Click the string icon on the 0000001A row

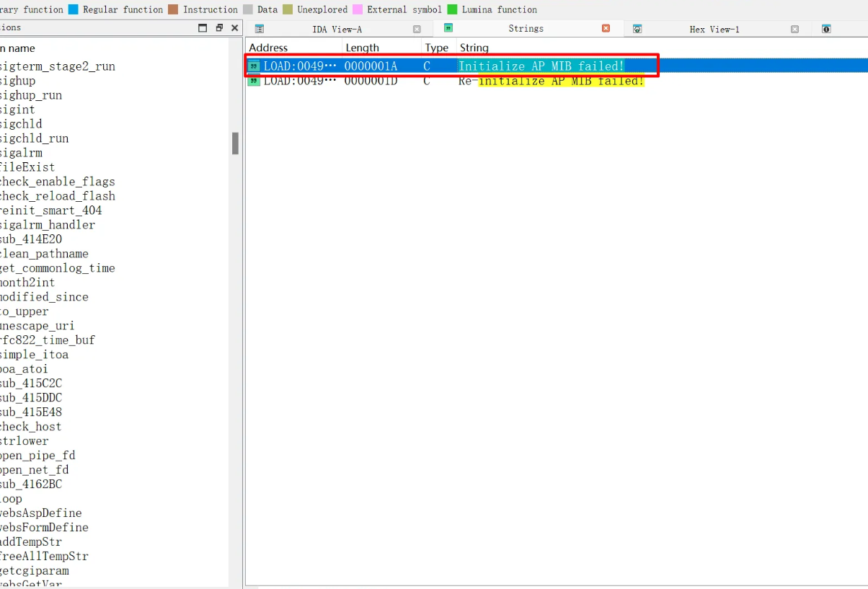coord(254,66)
